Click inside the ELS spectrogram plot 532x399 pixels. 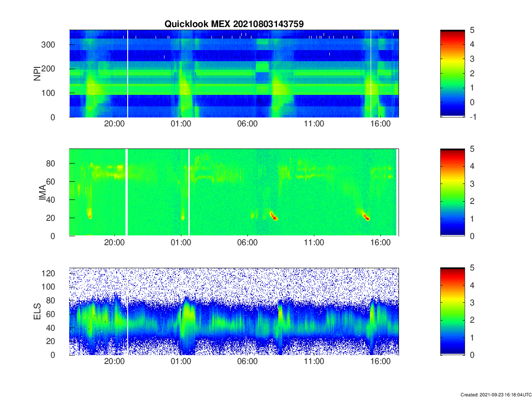click(x=234, y=311)
